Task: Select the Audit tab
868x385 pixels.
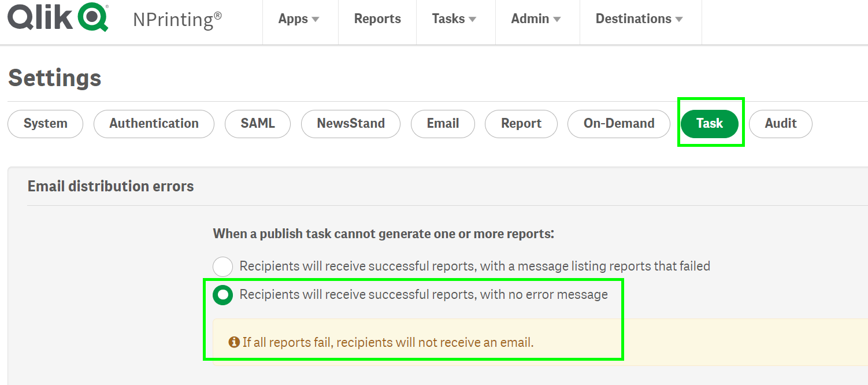Action: tap(780, 123)
